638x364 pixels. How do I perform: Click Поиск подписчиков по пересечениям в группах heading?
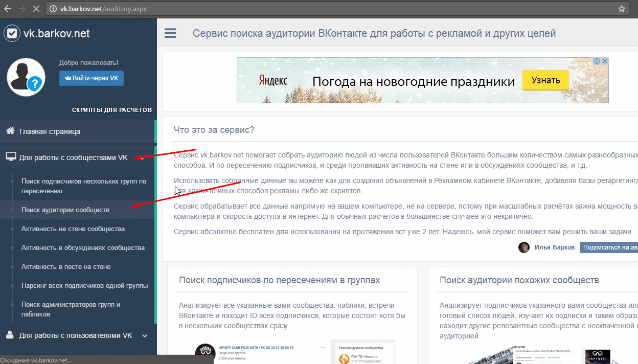tap(280, 280)
